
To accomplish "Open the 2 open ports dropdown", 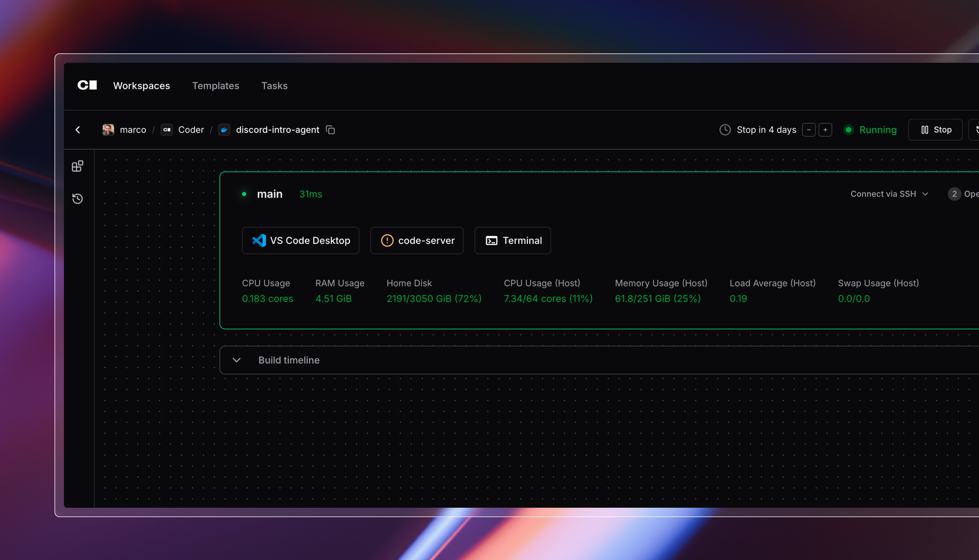I will coord(963,194).
